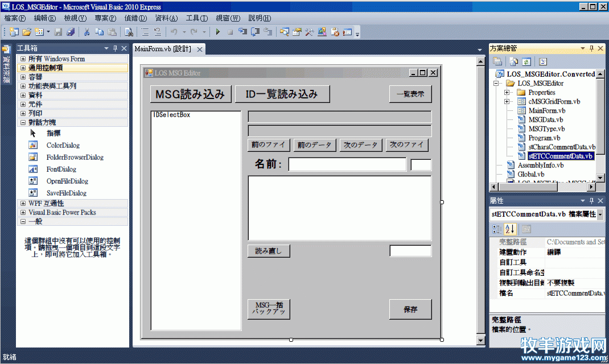Click the Copy toolbar icon
Viewport: 609px width, 364px height.
pyautogui.click(x=100, y=32)
